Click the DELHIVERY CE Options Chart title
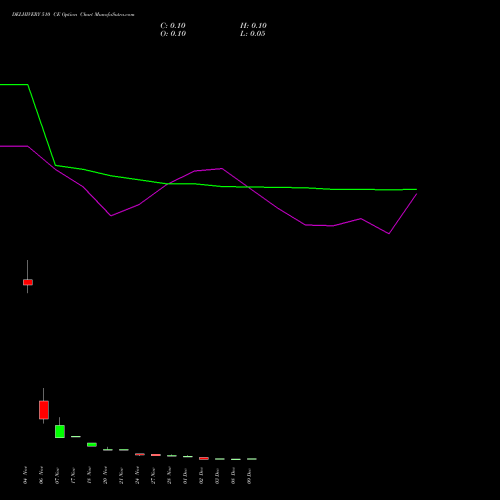Image resolution: width=500 pixels, height=500 pixels. coord(73,15)
